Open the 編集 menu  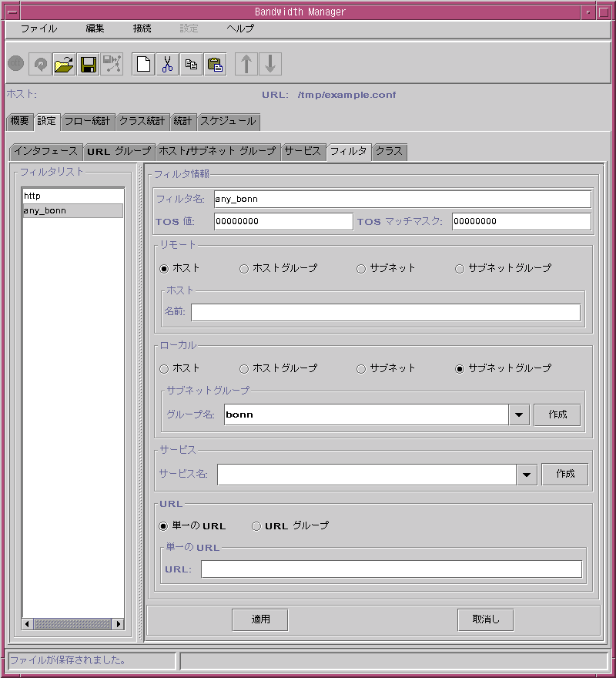95,29
